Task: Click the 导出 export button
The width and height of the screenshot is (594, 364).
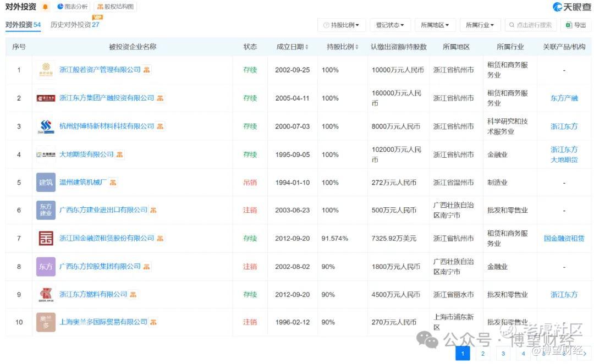Action: 576,25
